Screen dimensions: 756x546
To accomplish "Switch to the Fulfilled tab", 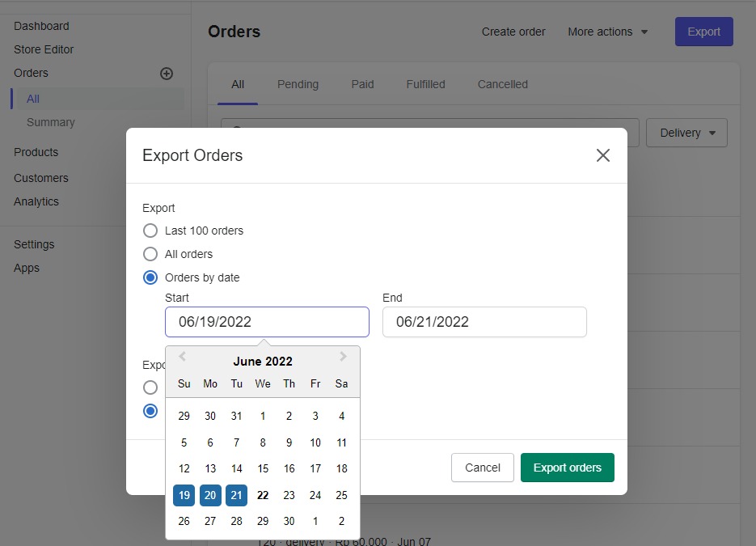I will pos(426,84).
